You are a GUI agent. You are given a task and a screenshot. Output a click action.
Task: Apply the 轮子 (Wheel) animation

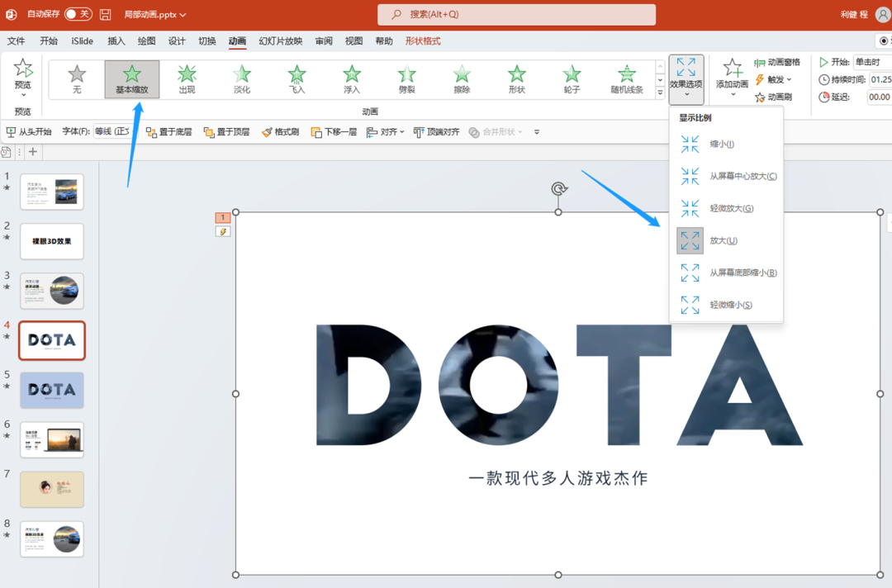[572, 79]
